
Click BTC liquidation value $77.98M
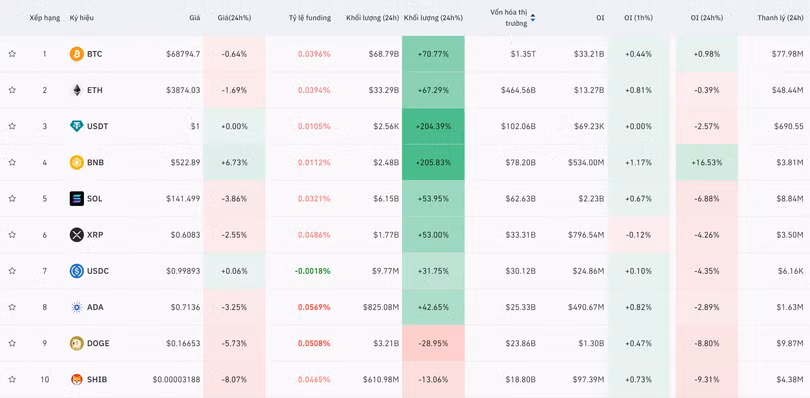787,54
